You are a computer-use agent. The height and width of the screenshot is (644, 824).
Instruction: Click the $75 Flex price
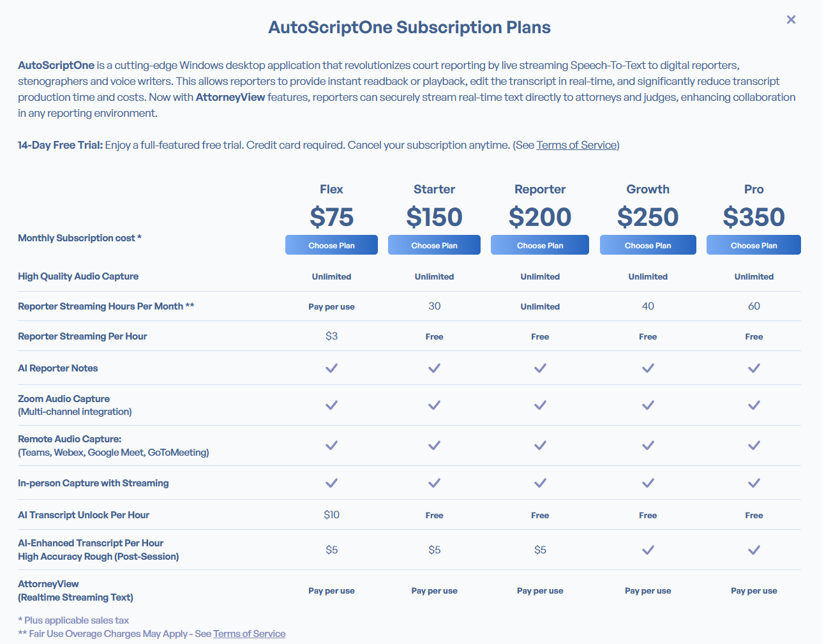click(331, 217)
